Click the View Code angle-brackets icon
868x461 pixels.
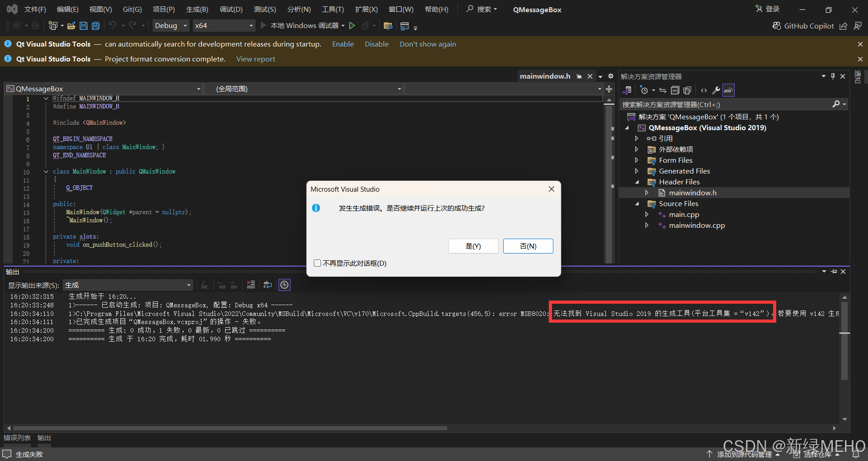coord(704,90)
